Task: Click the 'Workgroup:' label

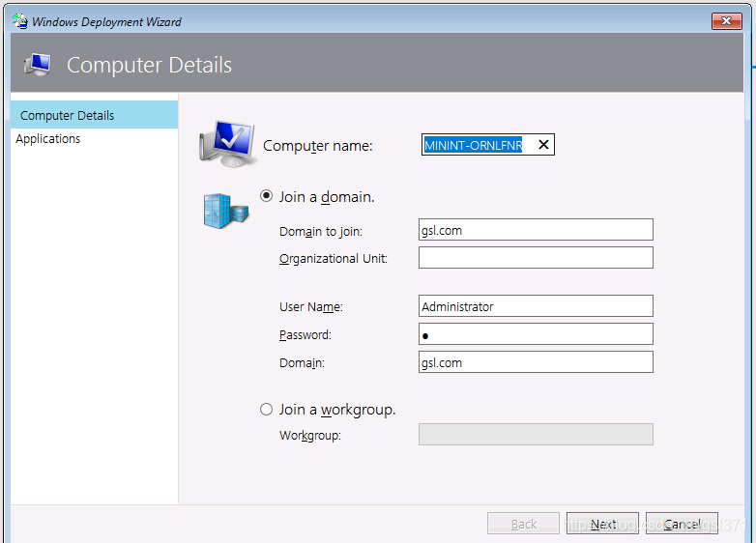Action: click(310, 436)
